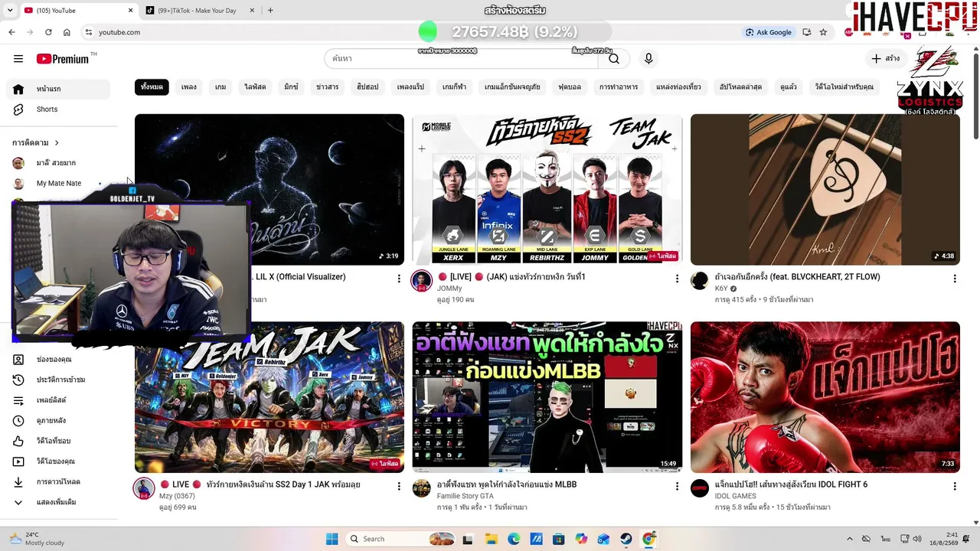Screen dimensions: 980x551
Task: Open options menu for JAK live stream
Action: 677,279
